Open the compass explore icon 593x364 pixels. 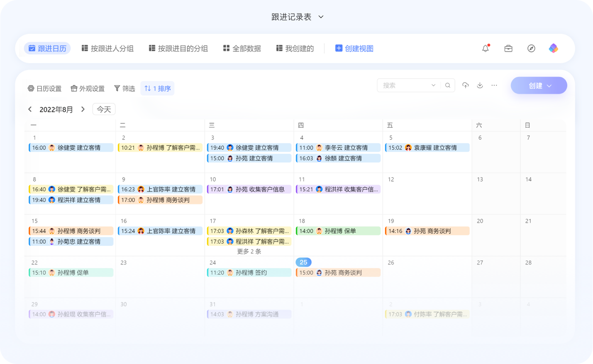click(x=531, y=48)
